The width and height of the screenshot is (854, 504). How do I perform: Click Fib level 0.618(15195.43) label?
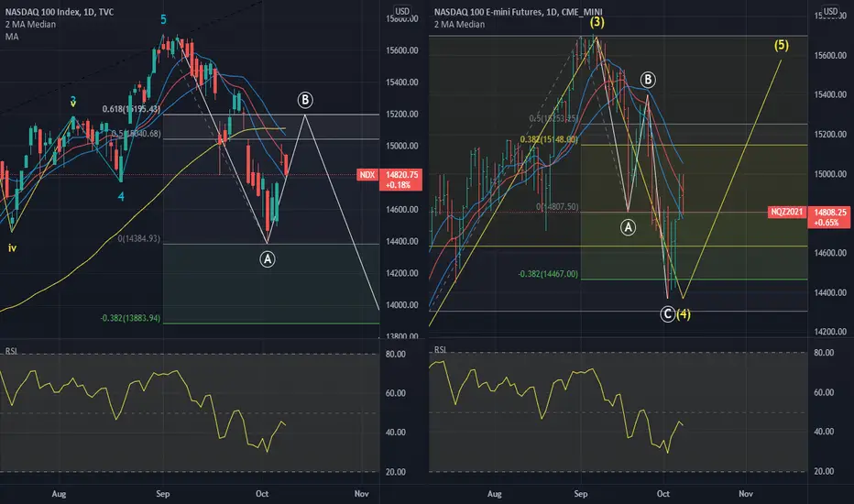pyautogui.click(x=131, y=109)
